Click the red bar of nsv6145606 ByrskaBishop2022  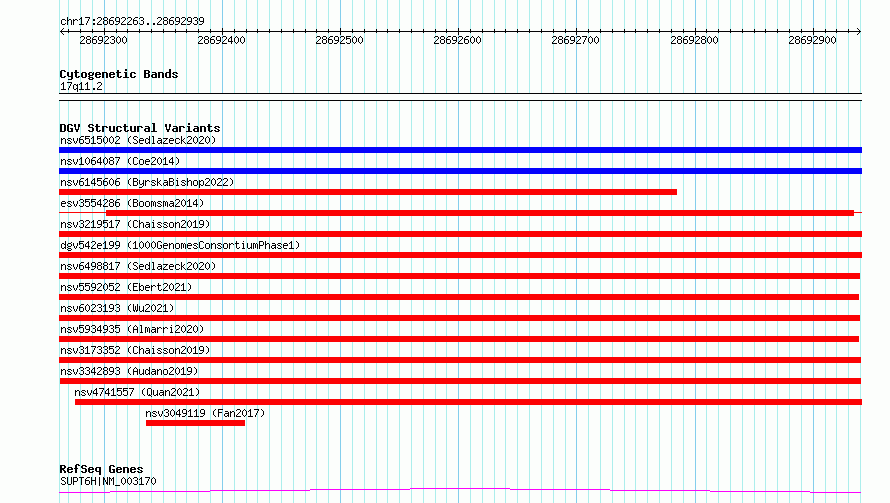pyautogui.click(x=368, y=192)
